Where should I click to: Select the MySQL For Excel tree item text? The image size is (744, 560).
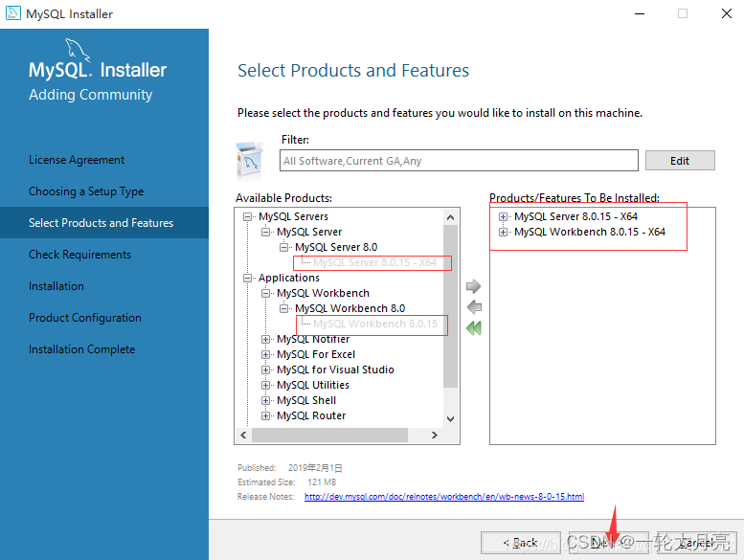tap(316, 354)
